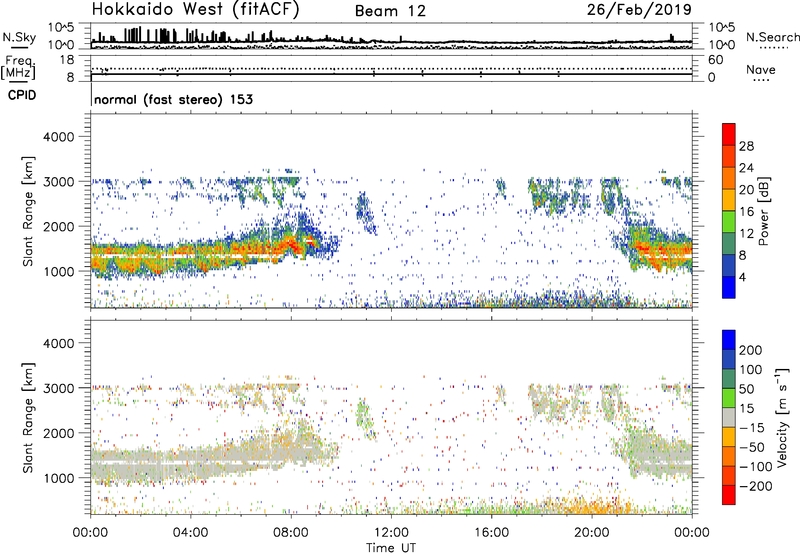Click the 'CPID' label
The image size is (800, 554).
(22, 95)
